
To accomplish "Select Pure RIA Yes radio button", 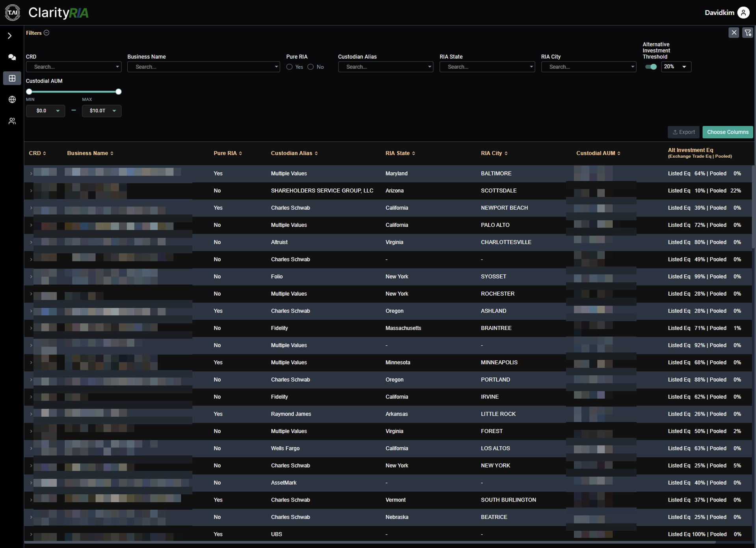I will pos(289,67).
